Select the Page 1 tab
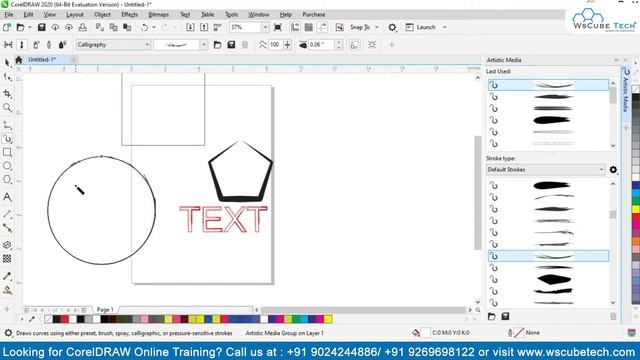Screen dimensions: 640x360 coord(105,310)
